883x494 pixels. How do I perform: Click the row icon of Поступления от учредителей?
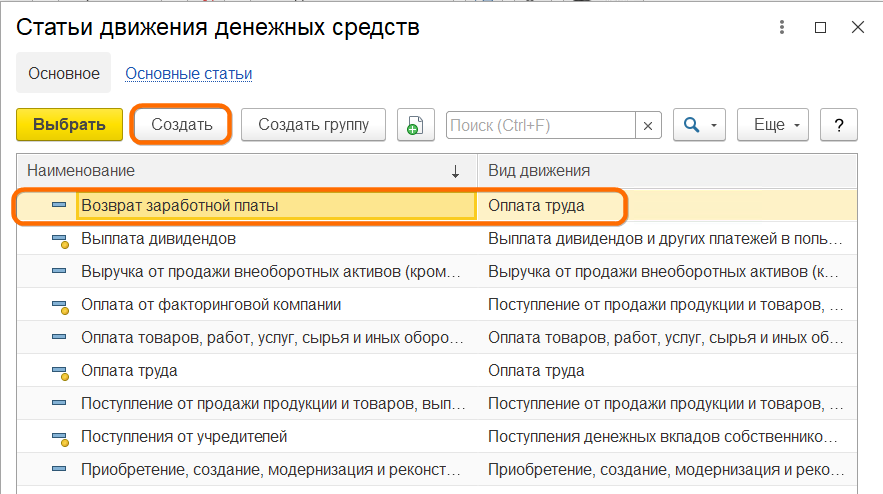pyautogui.click(x=60, y=438)
